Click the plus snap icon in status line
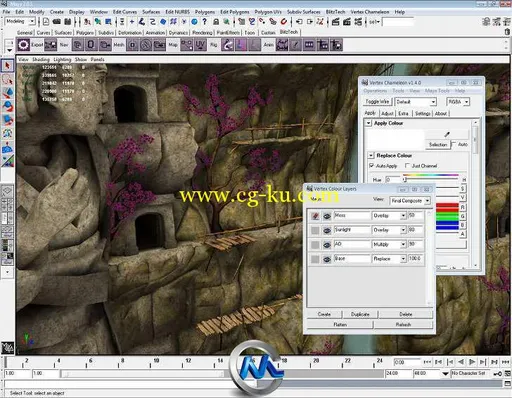This screenshot has height=398, width=512. click(132, 22)
